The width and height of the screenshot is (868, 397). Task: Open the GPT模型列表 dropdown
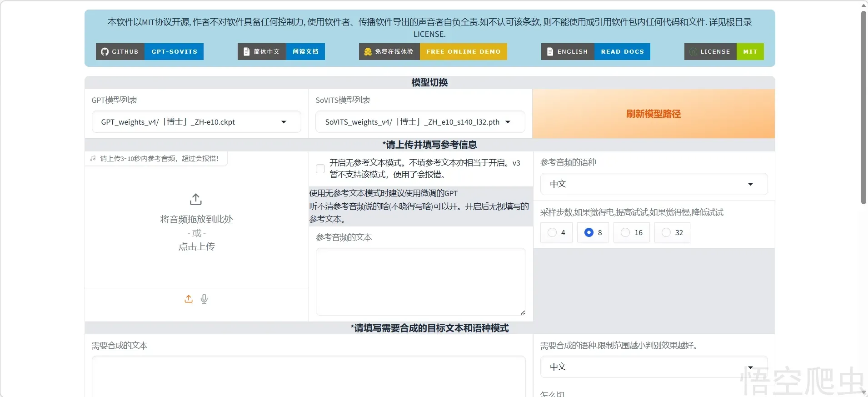point(196,122)
